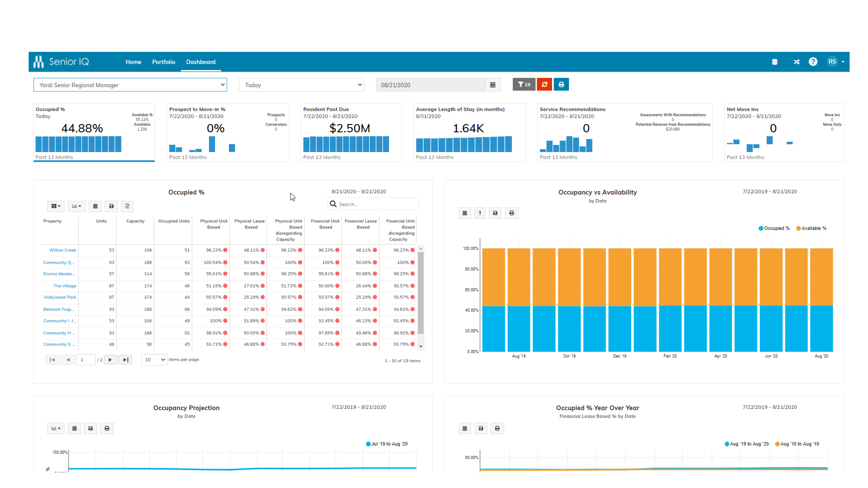The height and width of the screenshot is (488, 868).
Task: Click the Senior IQ logo
Action: click(x=61, y=62)
